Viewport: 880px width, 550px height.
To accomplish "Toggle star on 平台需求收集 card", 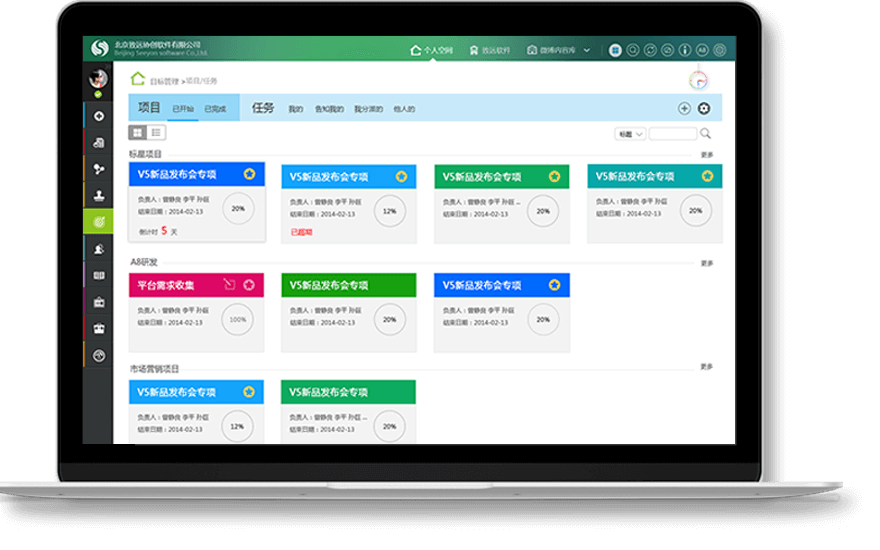I will pos(249,285).
